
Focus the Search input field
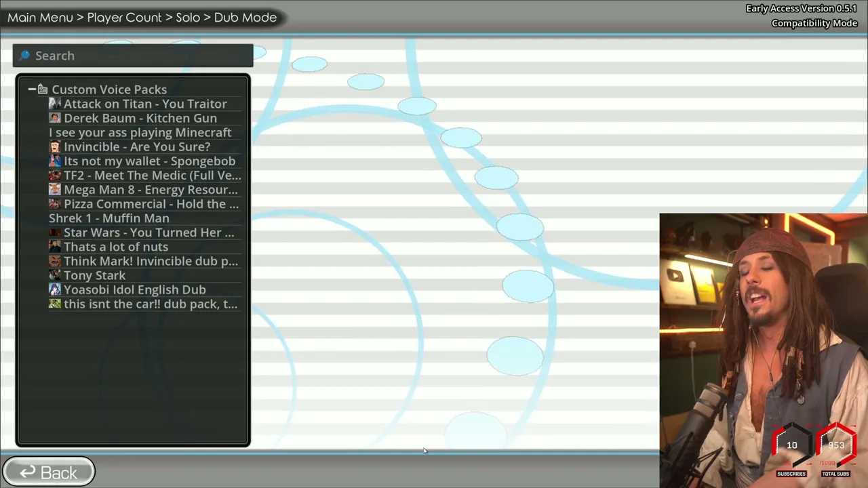[133, 56]
